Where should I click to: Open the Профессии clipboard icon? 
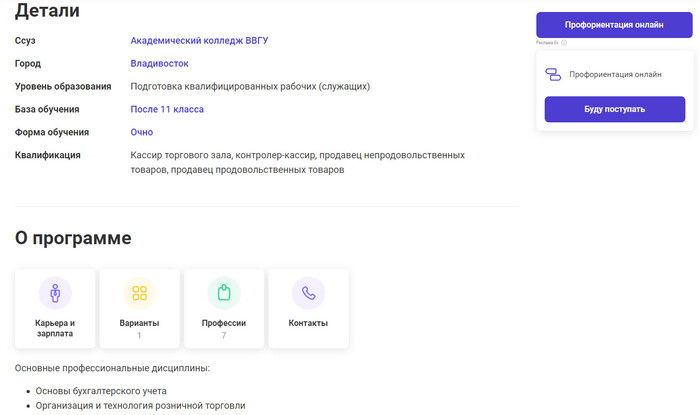click(x=224, y=293)
